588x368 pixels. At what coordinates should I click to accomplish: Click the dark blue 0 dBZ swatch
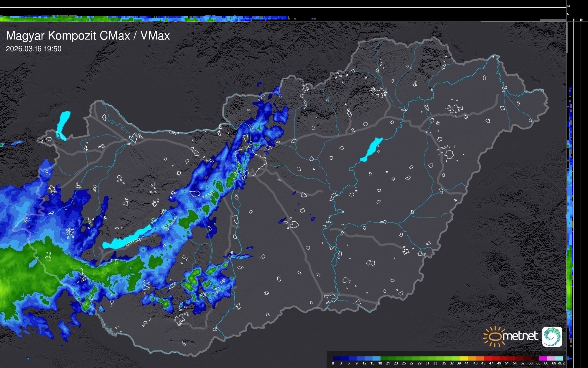pyautogui.click(x=337, y=358)
